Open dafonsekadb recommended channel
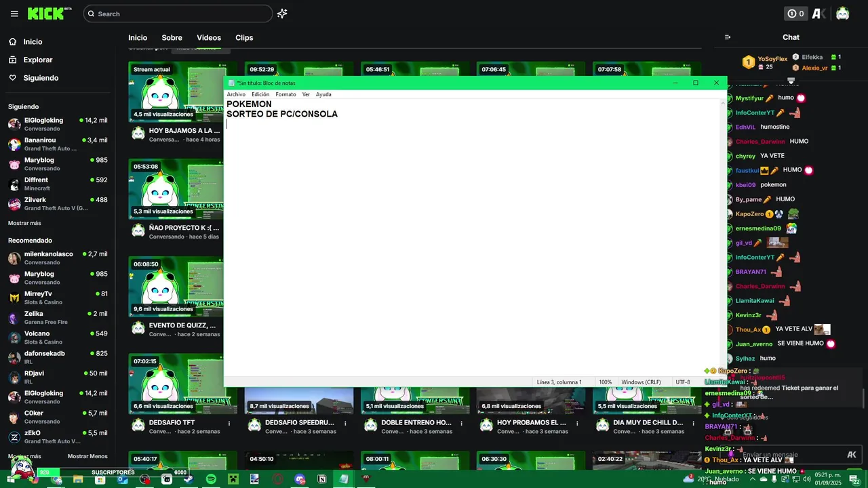 (x=58, y=357)
